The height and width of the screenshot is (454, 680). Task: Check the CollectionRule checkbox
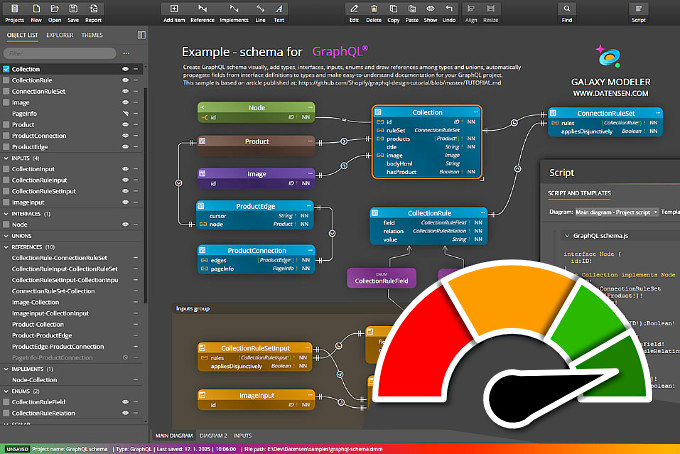pyautogui.click(x=6, y=80)
